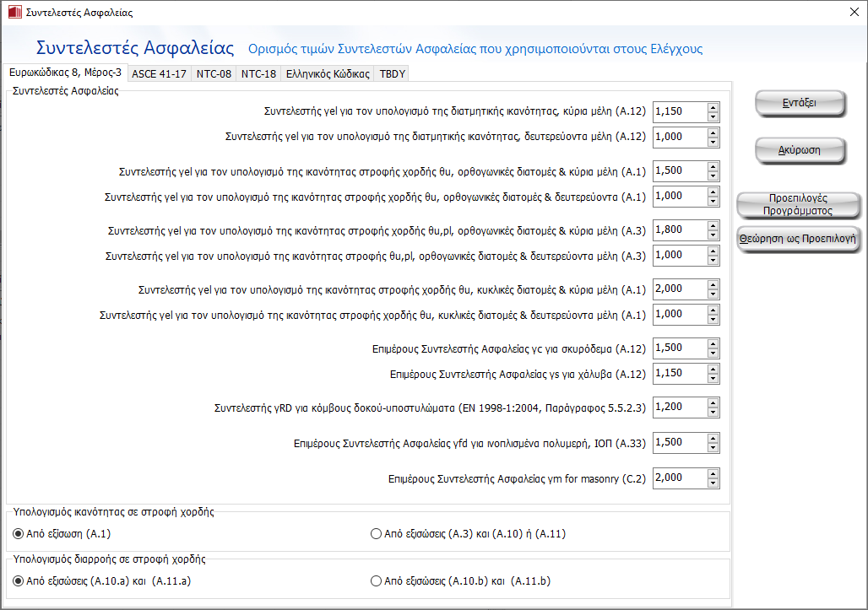Click Προεπιλογές Προγράμματος button
Viewport: 868px width, 610px height.
(x=799, y=205)
